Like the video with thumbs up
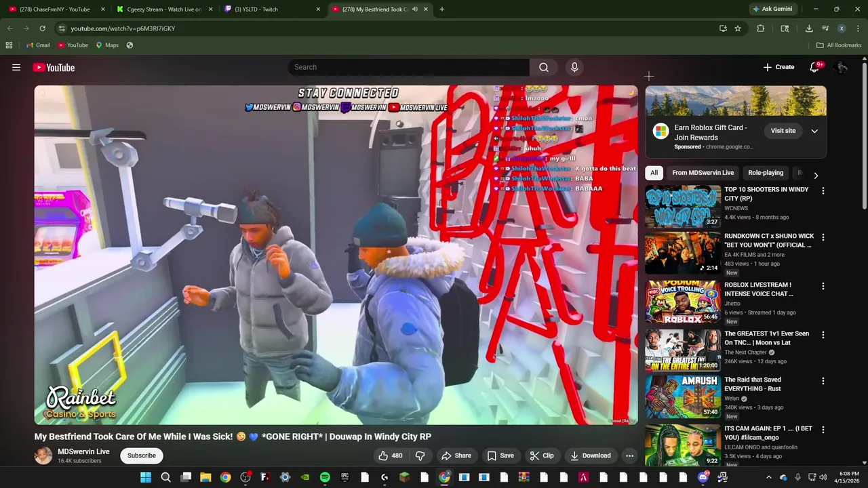Viewport: 868px width, 488px height. [x=391, y=455]
